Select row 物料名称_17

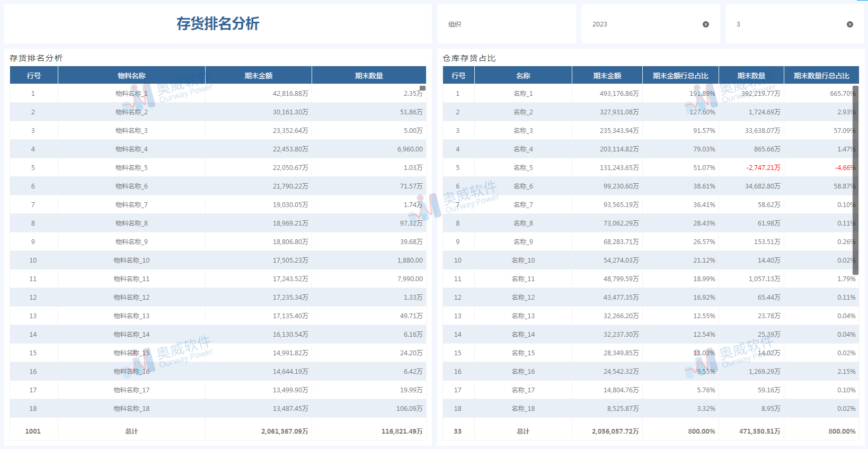[x=218, y=390]
